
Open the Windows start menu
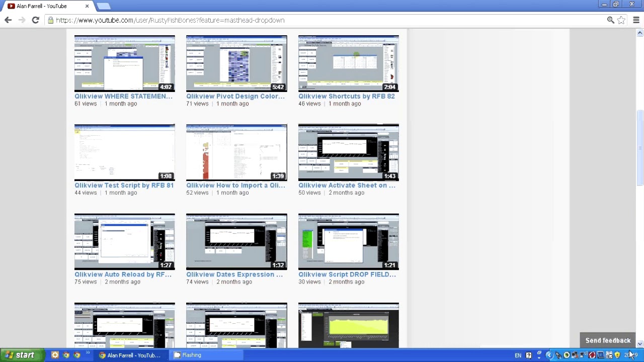22,355
